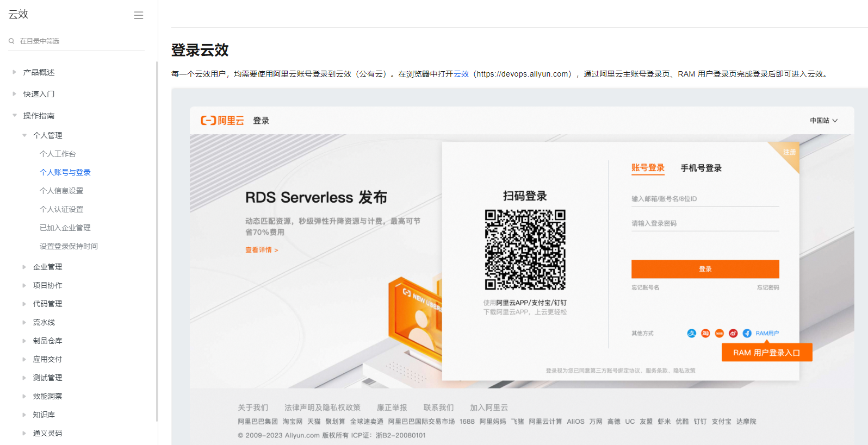868x445 pixels.
Task: Expand the 代码管理 subsection
Action: 24,304
